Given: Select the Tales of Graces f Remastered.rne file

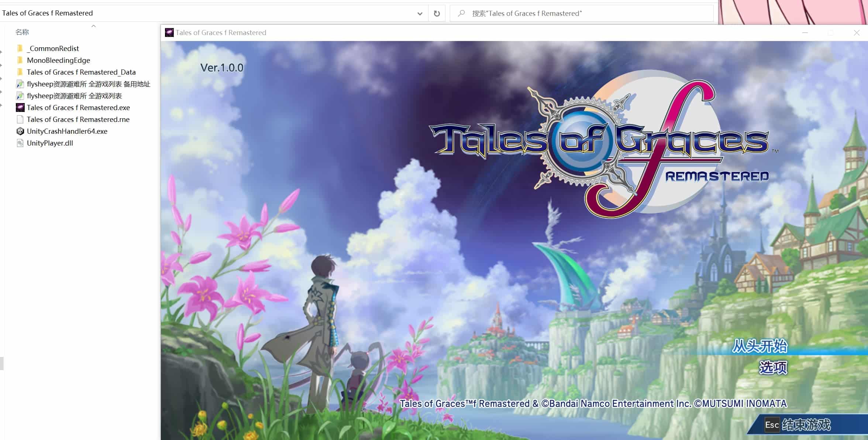Looking at the screenshot, I should click(78, 119).
